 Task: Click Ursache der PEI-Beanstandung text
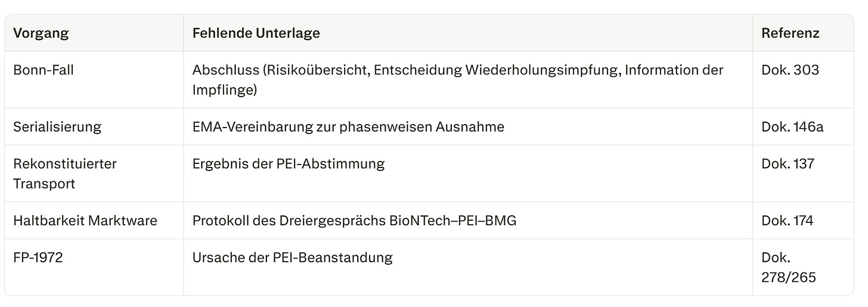coord(292,258)
